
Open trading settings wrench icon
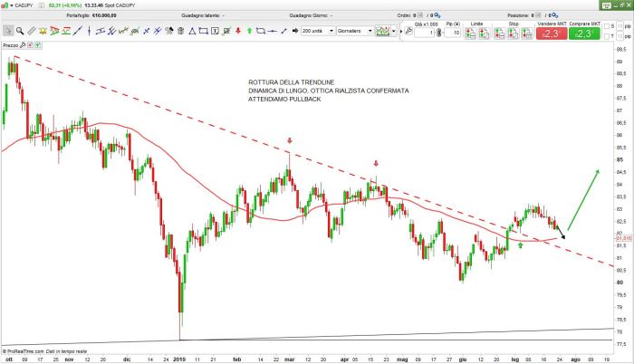click(408, 31)
